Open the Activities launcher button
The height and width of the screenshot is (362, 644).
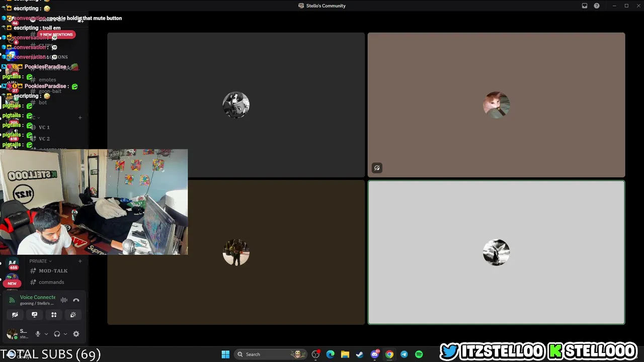click(54, 315)
